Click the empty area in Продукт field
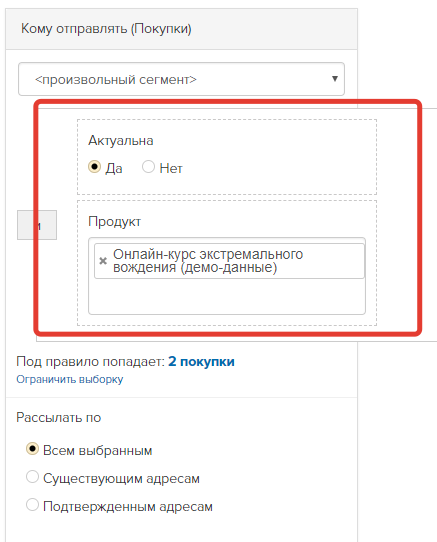 coord(227,297)
